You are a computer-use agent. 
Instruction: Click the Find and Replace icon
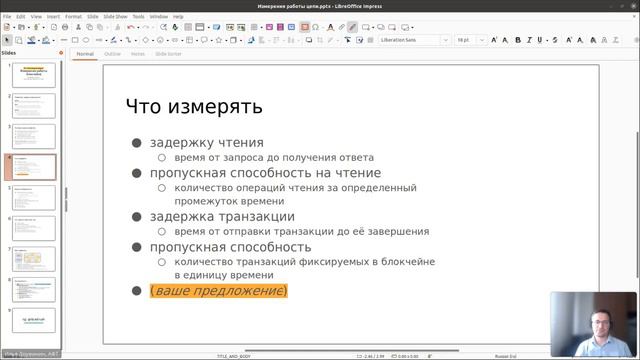(163, 27)
